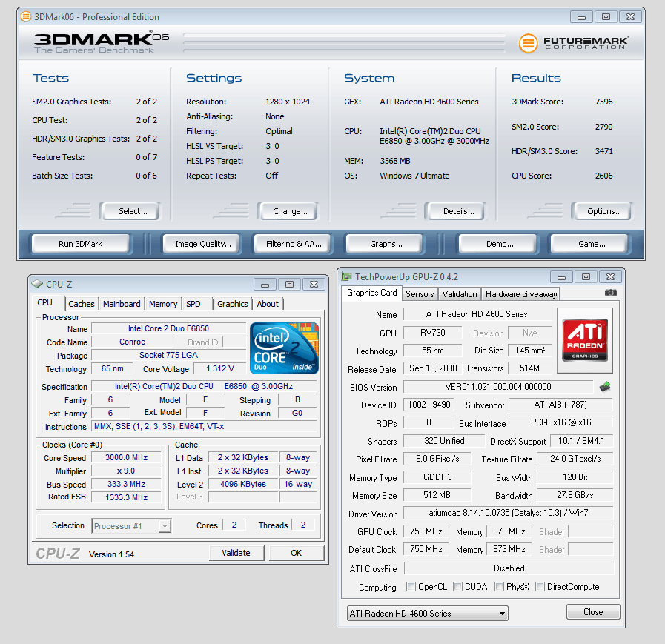Open the Sensors tab in GPU-Z
665x644 pixels.
coord(420,293)
